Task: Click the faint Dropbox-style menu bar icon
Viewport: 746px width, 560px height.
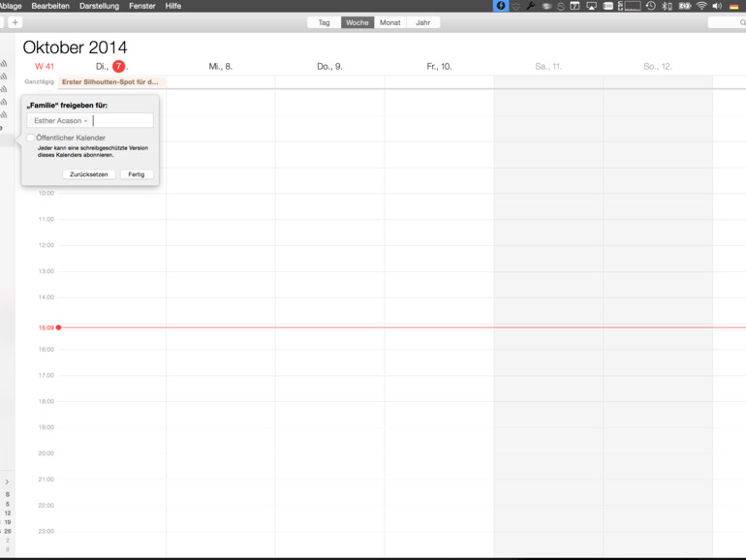Action: (x=515, y=6)
